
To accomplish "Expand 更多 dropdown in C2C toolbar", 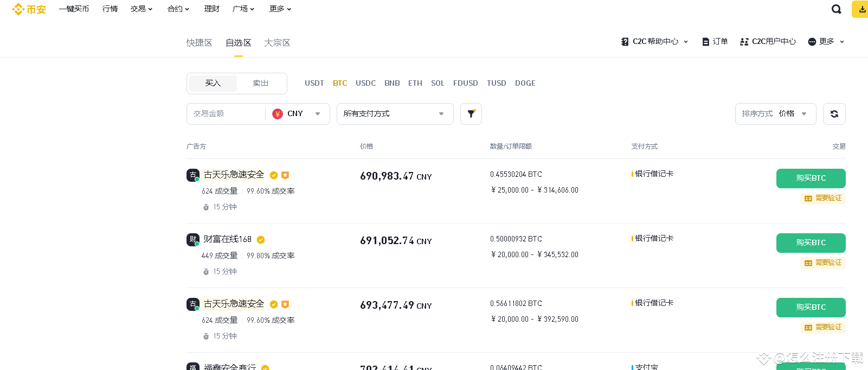I will pyautogui.click(x=826, y=42).
